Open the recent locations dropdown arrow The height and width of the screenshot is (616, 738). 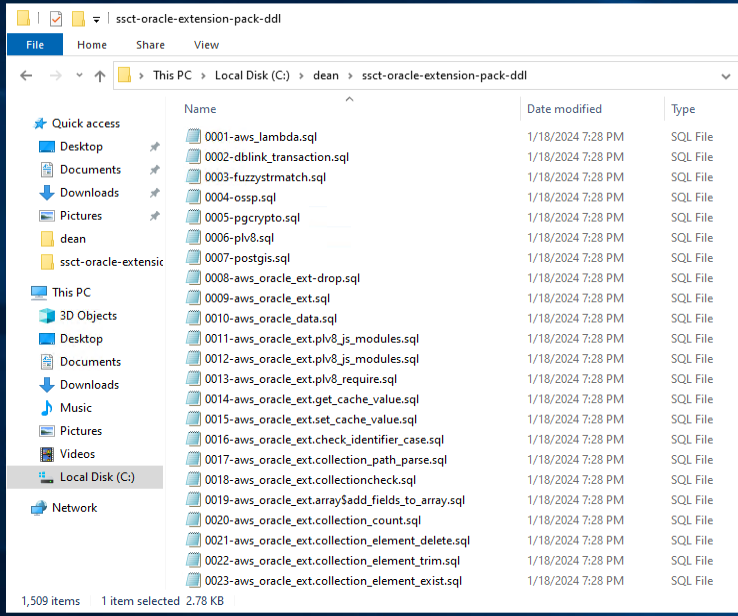tap(77, 76)
